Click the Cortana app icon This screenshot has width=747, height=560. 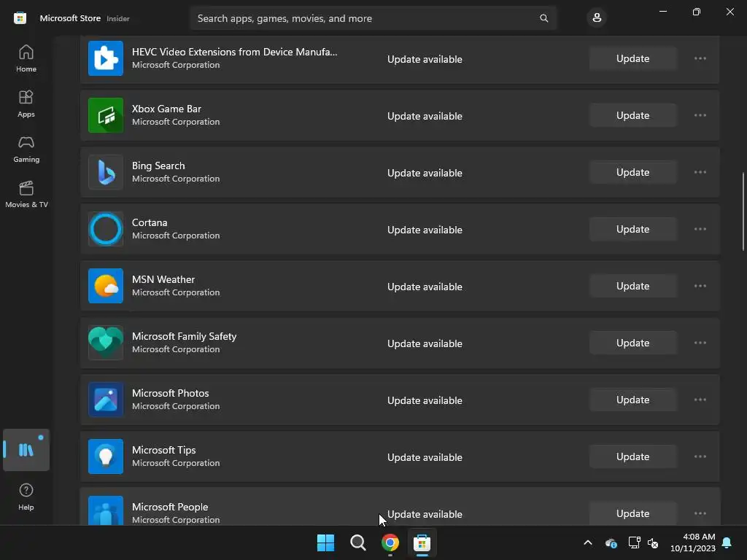pos(106,229)
